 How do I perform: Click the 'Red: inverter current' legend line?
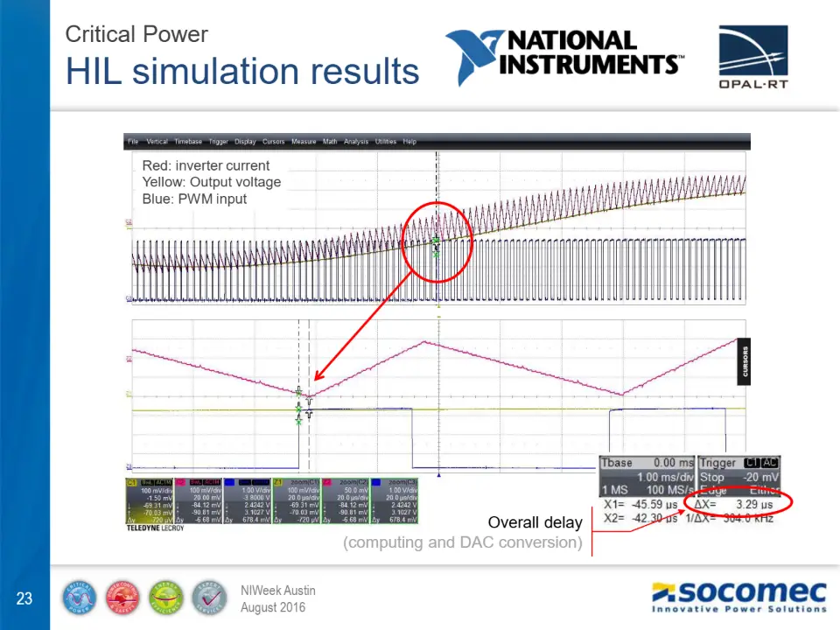pos(206,165)
